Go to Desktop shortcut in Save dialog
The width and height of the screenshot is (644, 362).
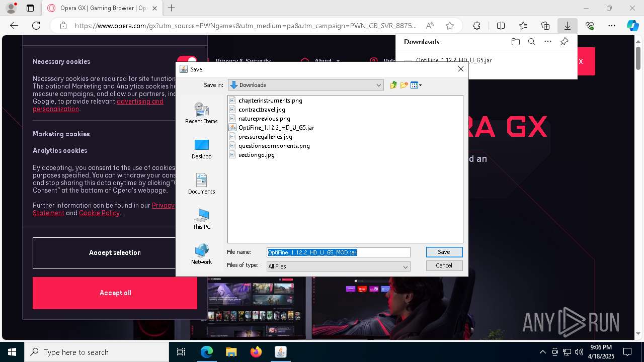point(201,149)
